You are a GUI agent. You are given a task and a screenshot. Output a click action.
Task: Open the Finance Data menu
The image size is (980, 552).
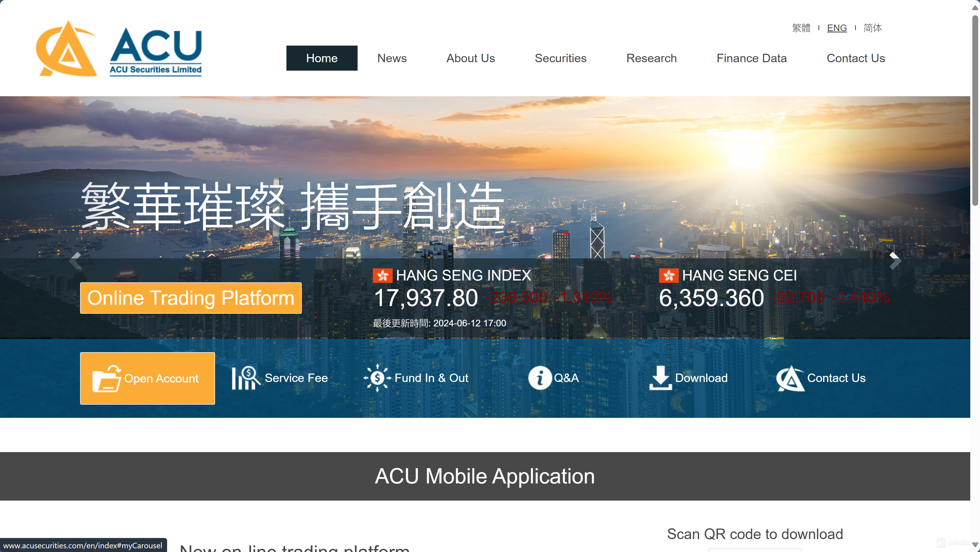[x=751, y=58]
